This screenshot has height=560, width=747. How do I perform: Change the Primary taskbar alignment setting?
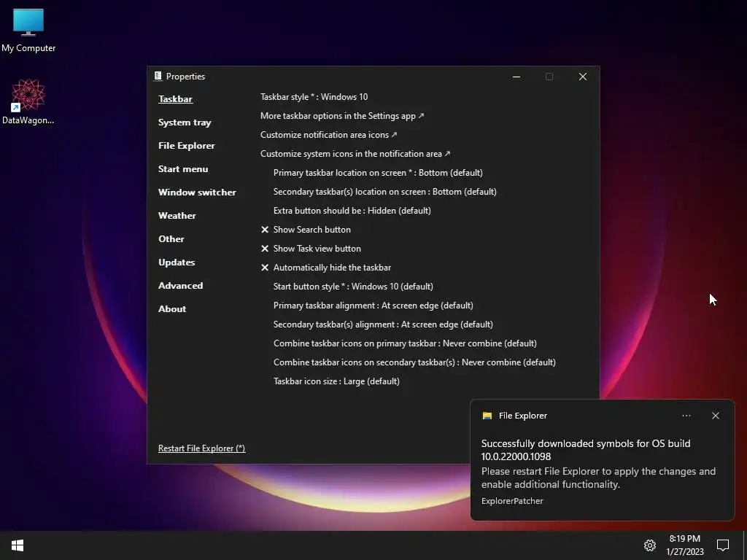[373, 306]
